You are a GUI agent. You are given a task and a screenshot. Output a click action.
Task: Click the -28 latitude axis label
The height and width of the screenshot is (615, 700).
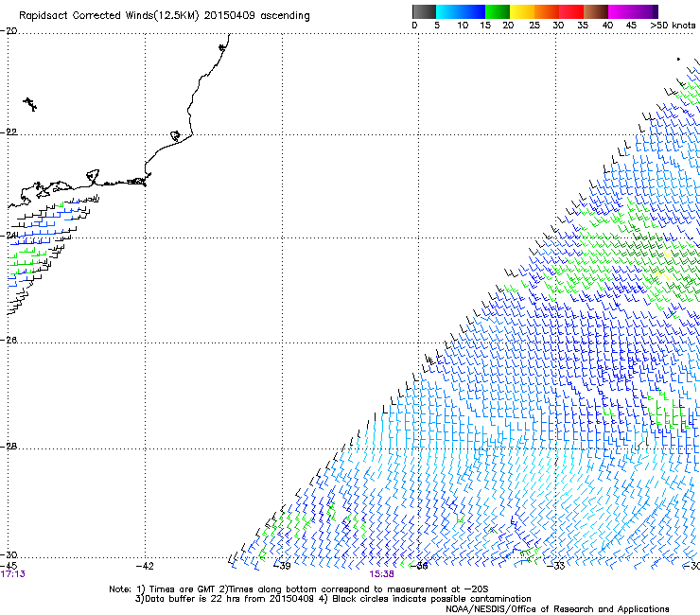tap(9, 447)
